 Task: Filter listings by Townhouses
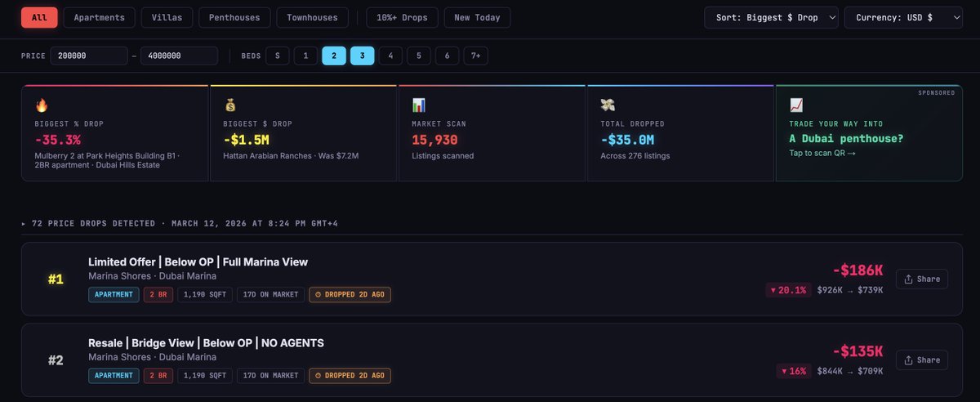pos(312,17)
